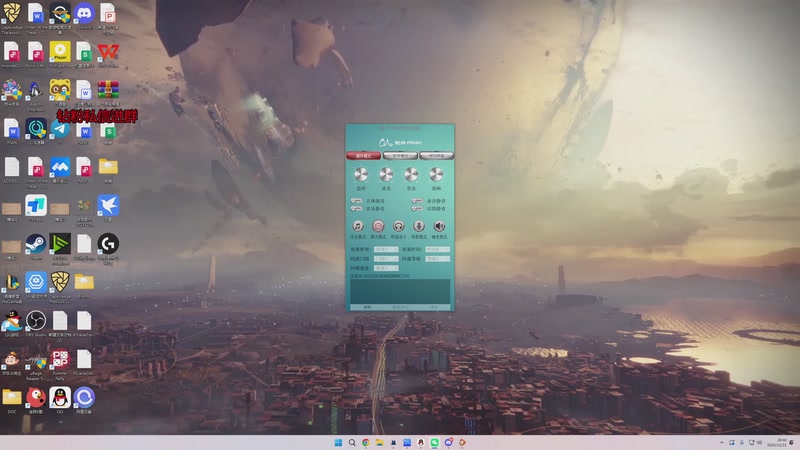The height and width of the screenshot is (450, 800).
Task: Open the Discord desktop shortcut
Action: [x=84, y=14]
